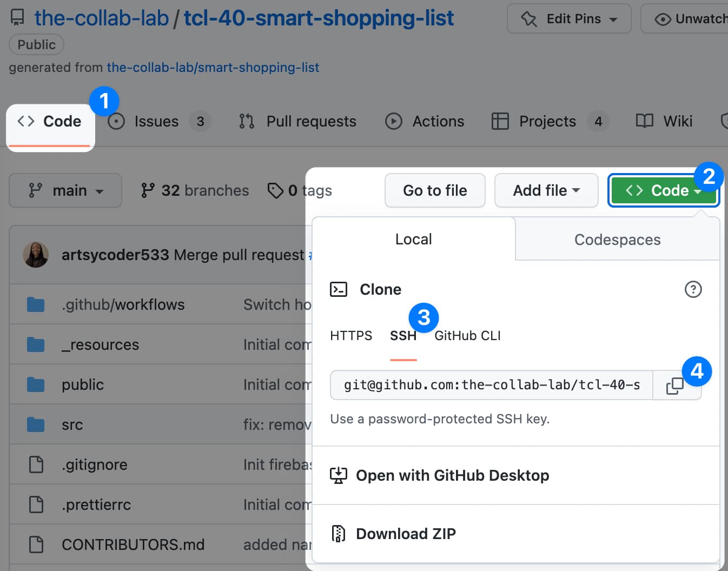The width and height of the screenshot is (728, 571).
Task: Click the SSH clone URL field
Action: click(x=492, y=385)
